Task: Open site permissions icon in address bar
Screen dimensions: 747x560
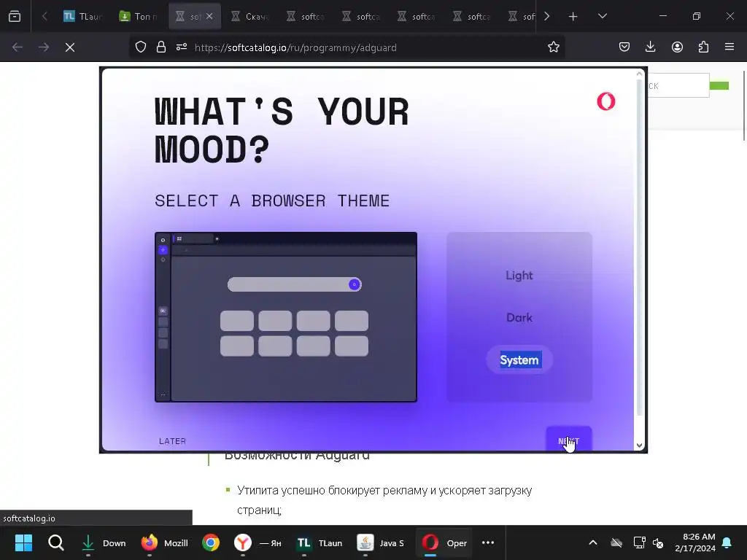Action: [182, 47]
